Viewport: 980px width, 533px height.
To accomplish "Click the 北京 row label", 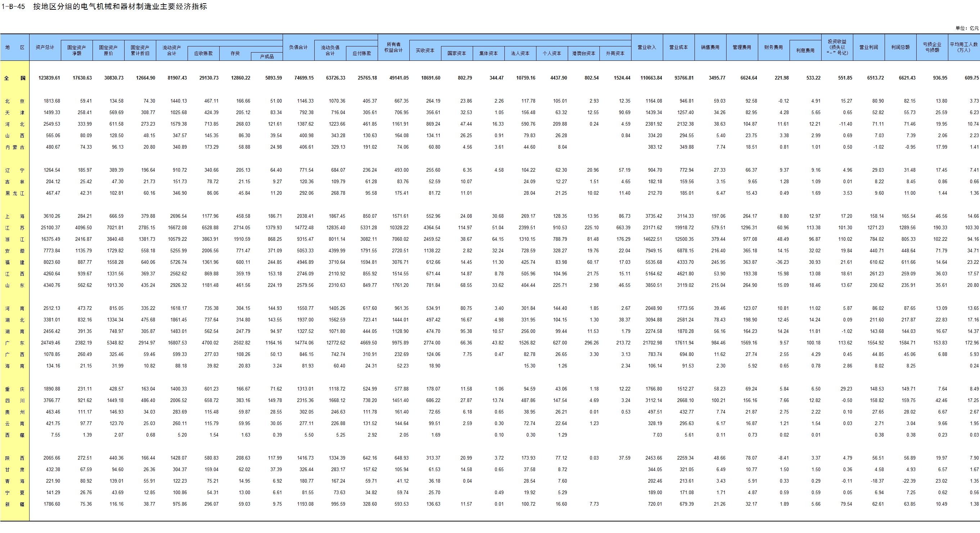I will pos(15,101).
